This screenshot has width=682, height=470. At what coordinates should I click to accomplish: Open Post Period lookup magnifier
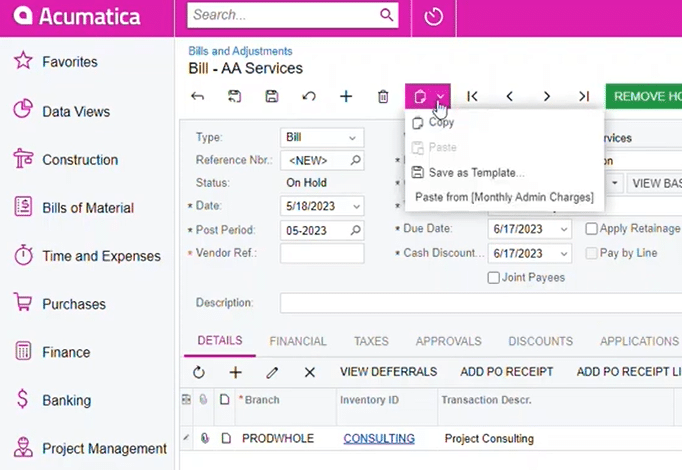[355, 230]
